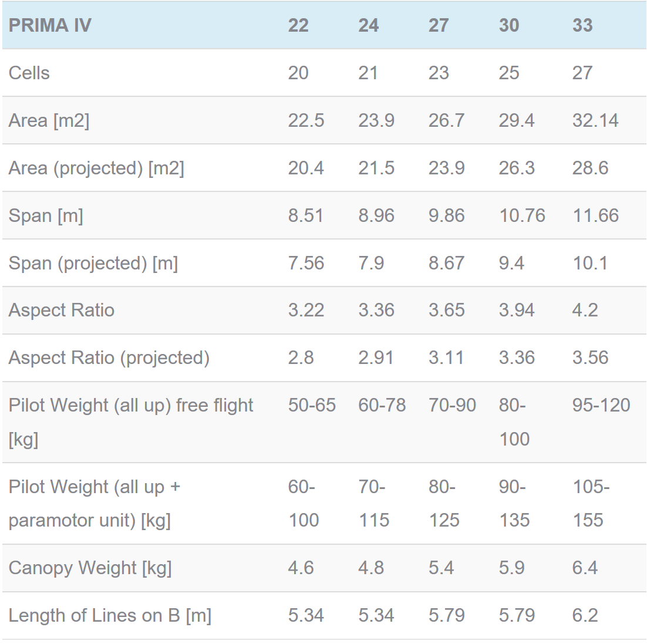Select the size 33 column header
This screenshot has height=644, width=647.
[582, 26]
